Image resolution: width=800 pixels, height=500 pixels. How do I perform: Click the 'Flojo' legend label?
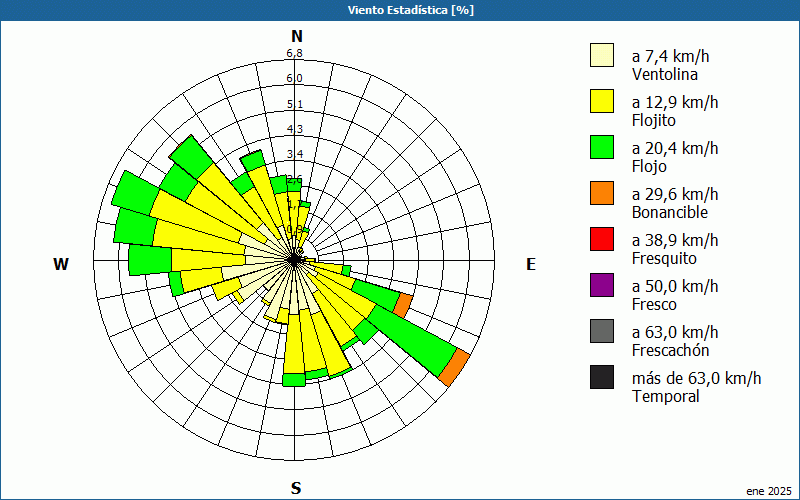click(x=649, y=166)
